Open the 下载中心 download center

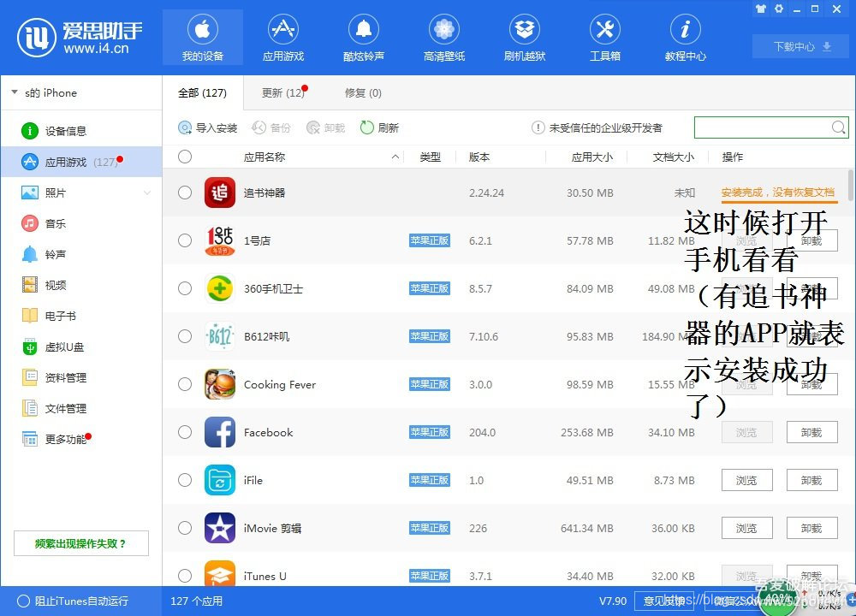coord(801,46)
